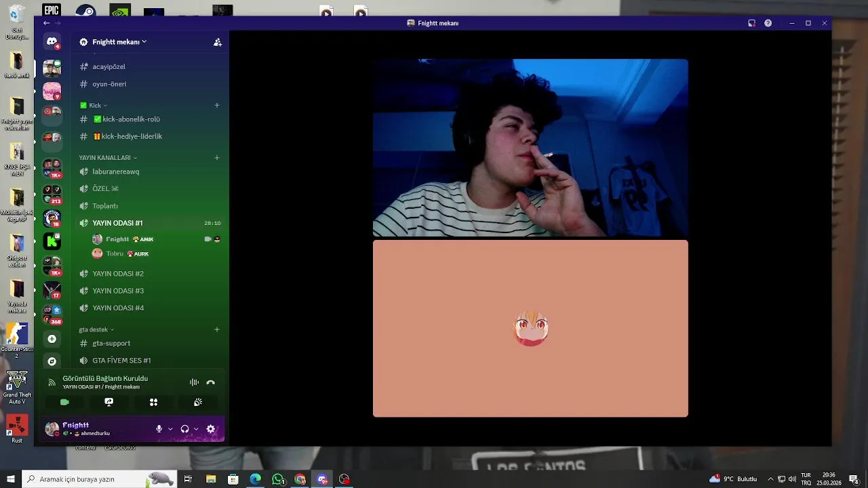Viewport: 868px width, 488px height.
Task: Open the pink server icon with badge 9
Action: 52,90
